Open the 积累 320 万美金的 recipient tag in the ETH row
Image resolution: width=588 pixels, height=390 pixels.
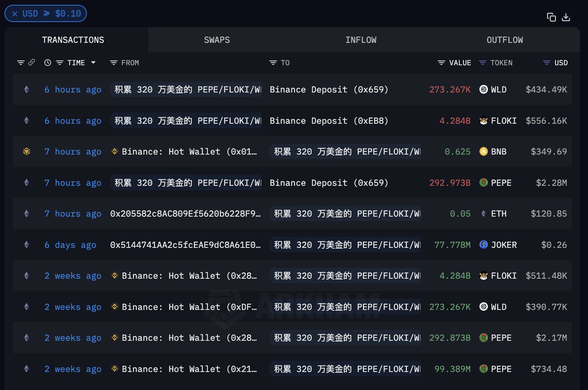345,213
